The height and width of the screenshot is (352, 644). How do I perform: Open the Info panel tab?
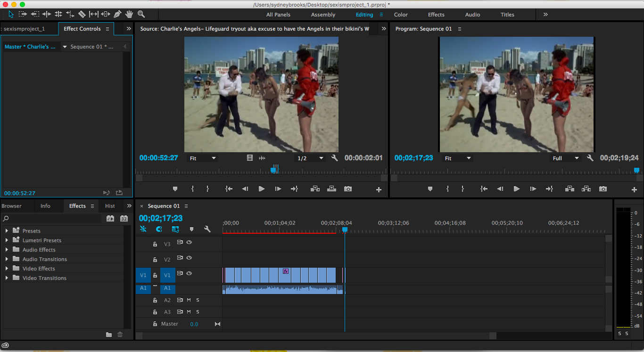45,206
